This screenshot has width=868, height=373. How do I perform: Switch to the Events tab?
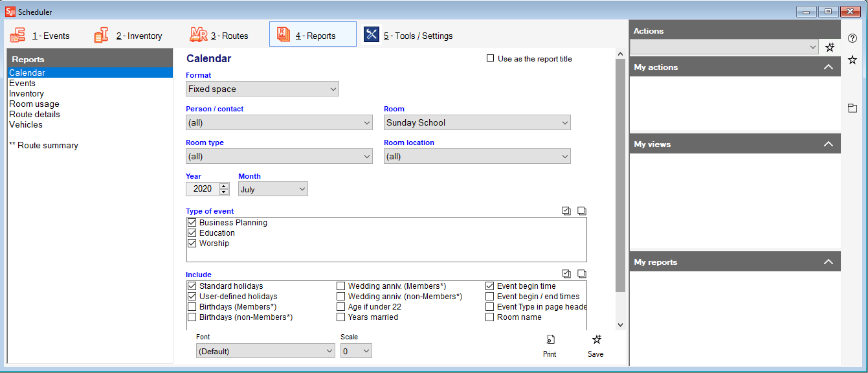(40, 36)
